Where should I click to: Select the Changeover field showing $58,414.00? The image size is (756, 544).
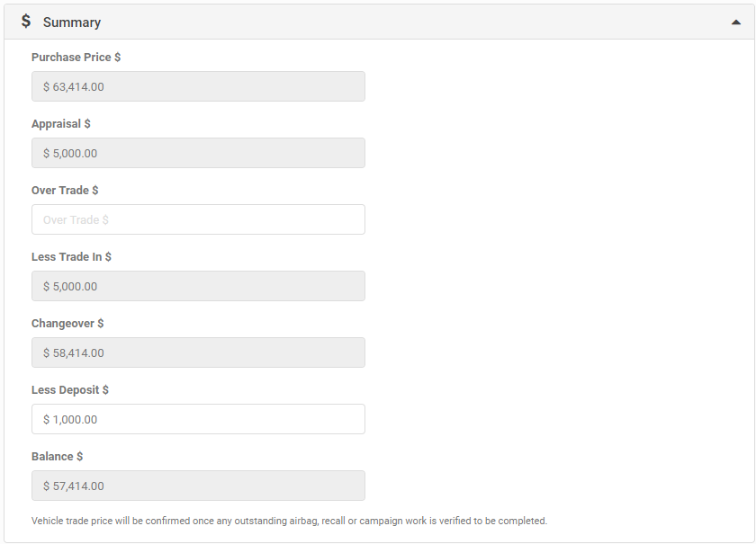pos(198,352)
